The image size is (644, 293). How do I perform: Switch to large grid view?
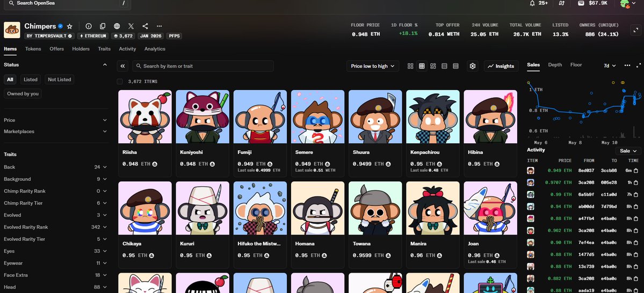coord(410,66)
